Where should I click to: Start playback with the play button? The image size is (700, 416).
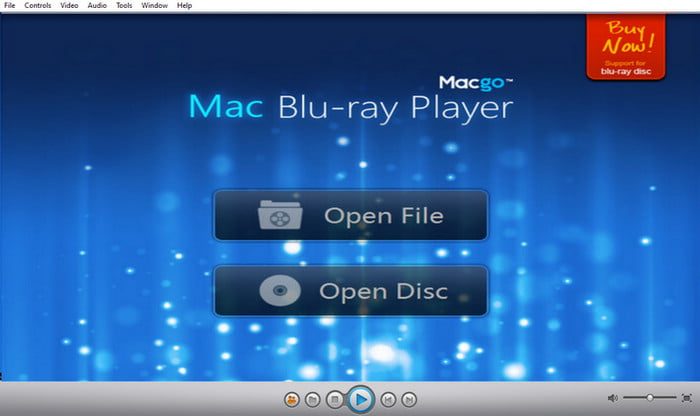pos(360,399)
